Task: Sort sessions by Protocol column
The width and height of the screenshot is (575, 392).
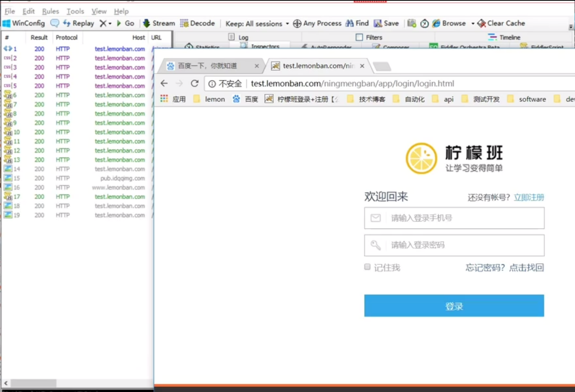Action: [67, 37]
